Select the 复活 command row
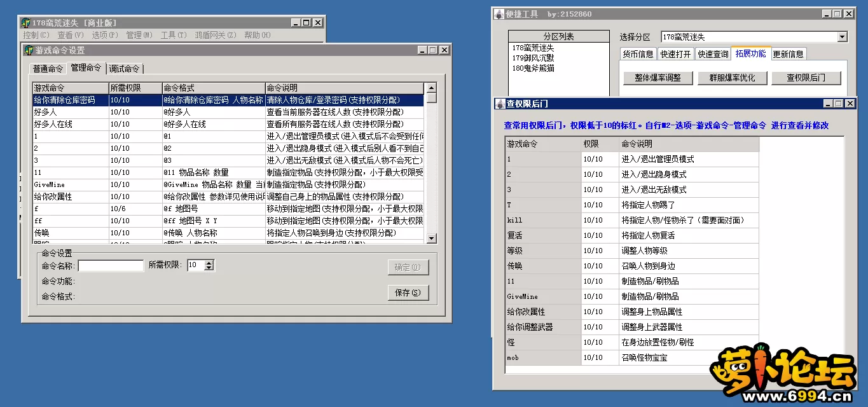The width and height of the screenshot is (868, 407). 632,235
